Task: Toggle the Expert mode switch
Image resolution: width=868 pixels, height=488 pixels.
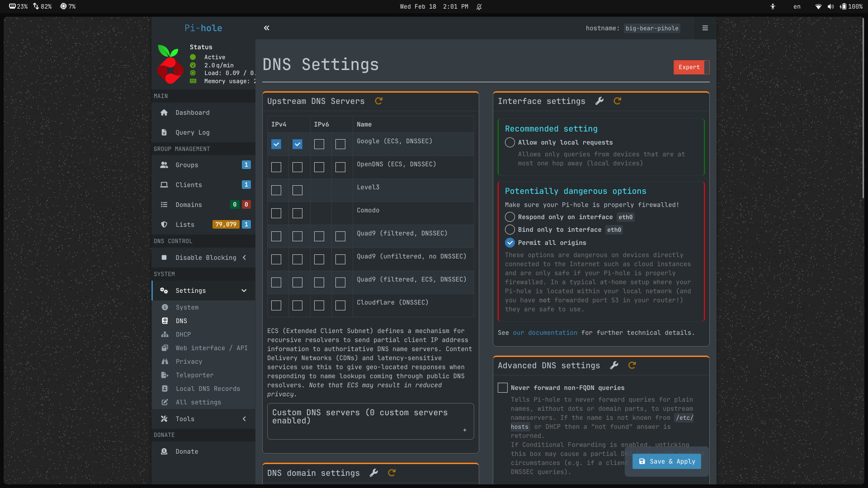Action: pos(691,67)
